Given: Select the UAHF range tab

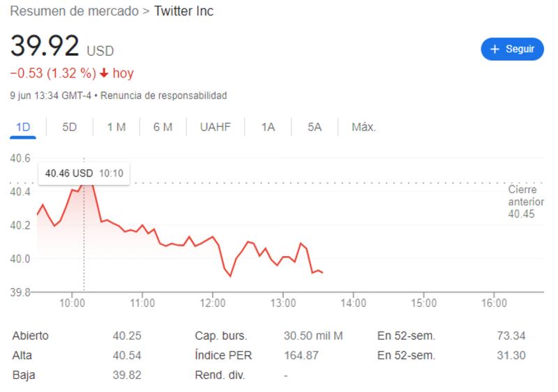Looking at the screenshot, I should (215, 127).
